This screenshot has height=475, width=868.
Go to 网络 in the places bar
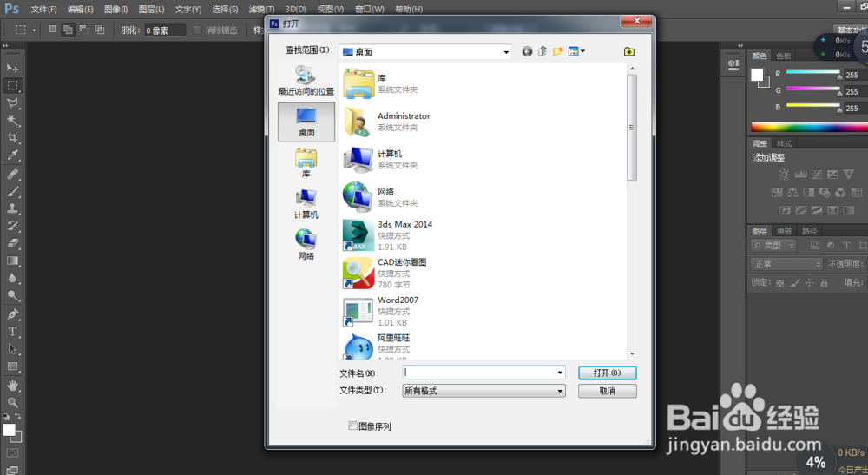click(306, 245)
